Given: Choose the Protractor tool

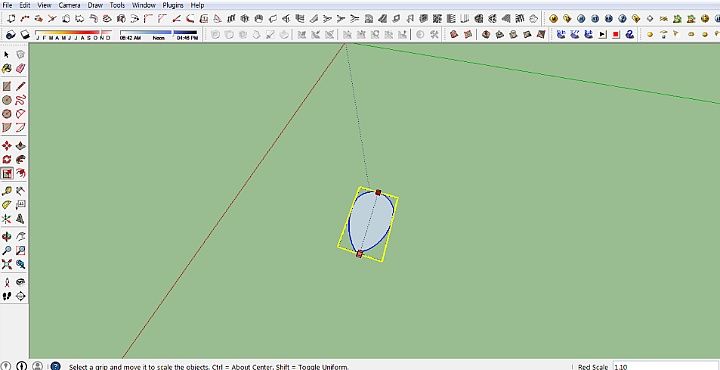Looking at the screenshot, I should (6, 205).
